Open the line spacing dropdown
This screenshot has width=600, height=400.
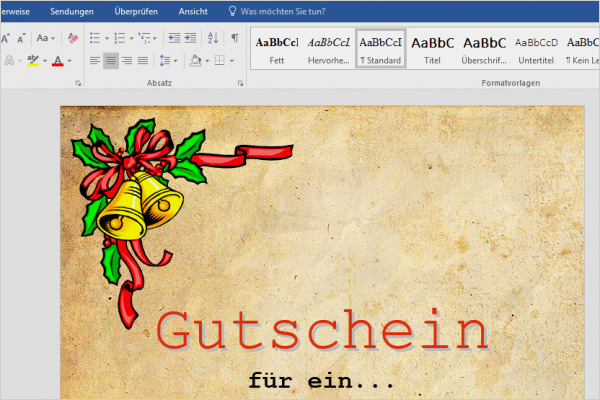(x=170, y=61)
